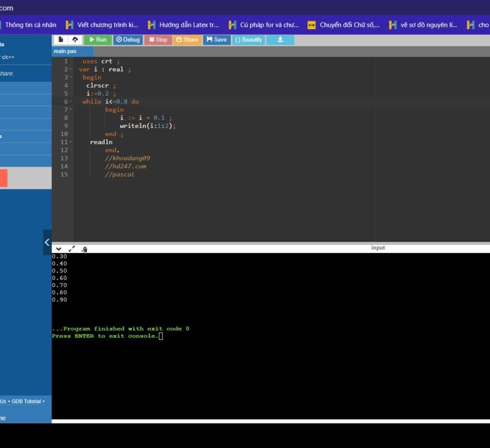490x448 pixels.
Task: Open the 'Thông tin cá nhân' bookmark
Action: 31,25
